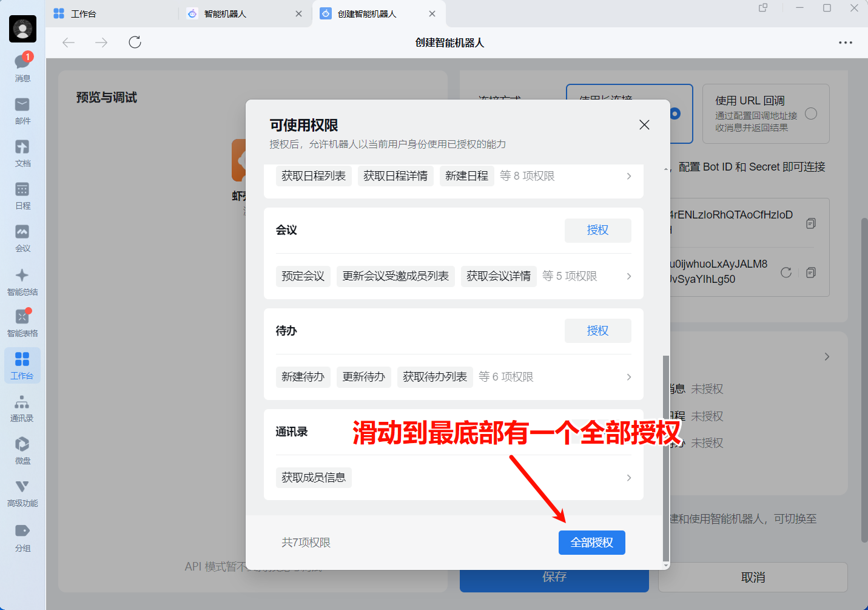Open 分组 in sidebar
Image resolution: width=868 pixels, height=610 pixels.
pyautogui.click(x=22, y=538)
